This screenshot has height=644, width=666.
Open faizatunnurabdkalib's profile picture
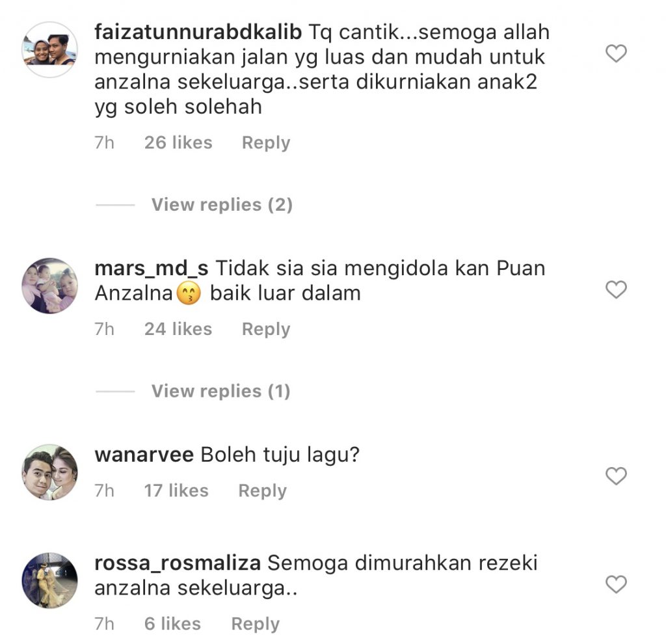49,49
